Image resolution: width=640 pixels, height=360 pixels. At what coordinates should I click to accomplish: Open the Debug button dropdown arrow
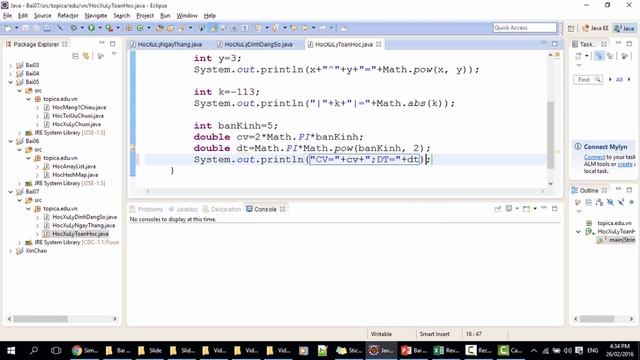point(82,28)
